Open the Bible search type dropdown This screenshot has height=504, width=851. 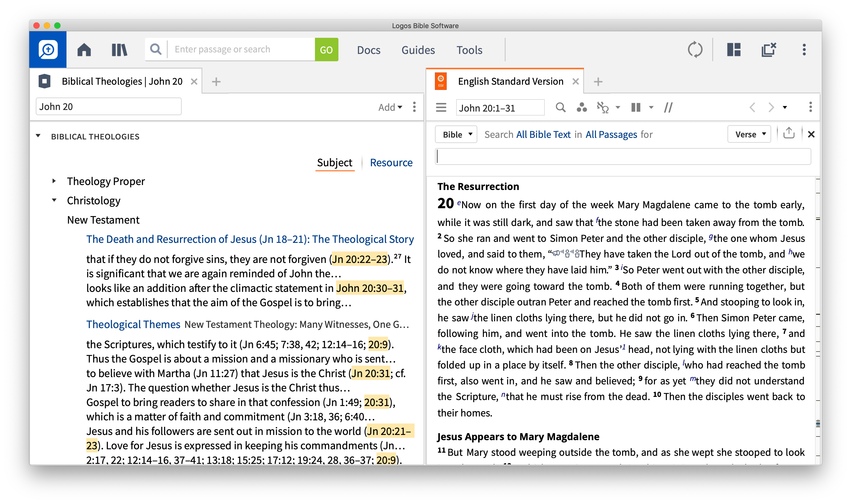click(x=455, y=134)
